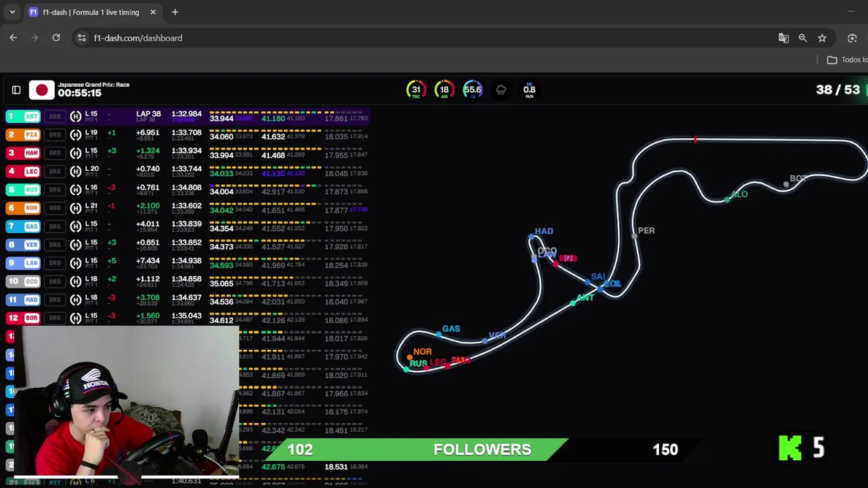Select position 1 ANT driver badge
The width and height of the screenshot is (868, 488).
click(23, 117)
